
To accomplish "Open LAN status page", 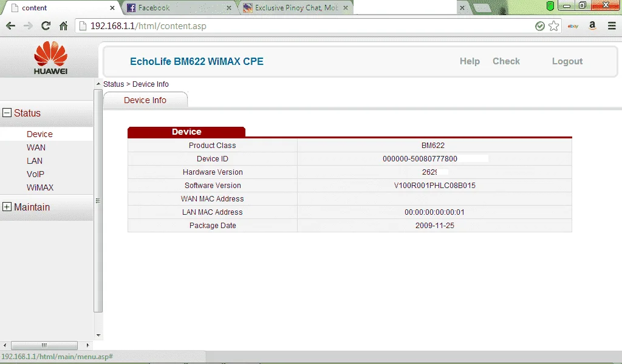I will [x=35, y=161].
